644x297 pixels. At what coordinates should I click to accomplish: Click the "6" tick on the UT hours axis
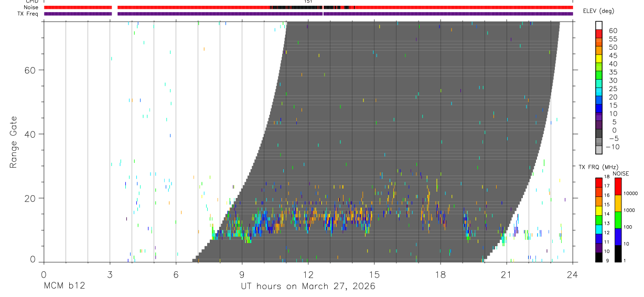click(176, 273)
